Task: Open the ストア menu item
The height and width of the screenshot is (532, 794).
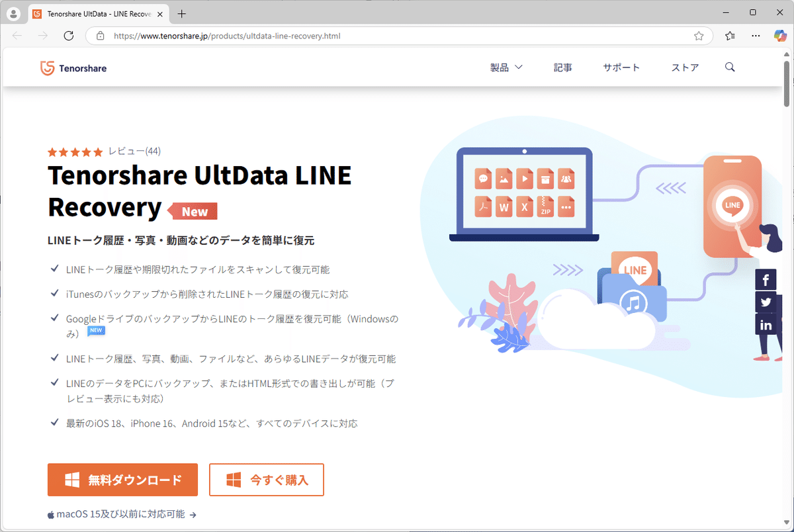Action: pyautogui.click(x=685, y=67)
